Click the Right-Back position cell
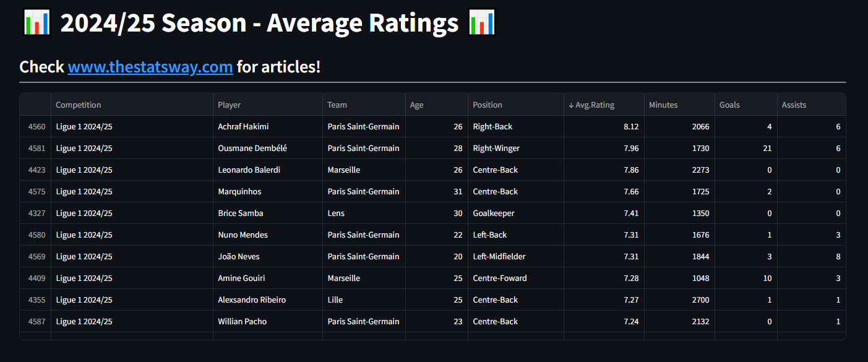The width and height of the screenshot is (868, 362). 516,126
